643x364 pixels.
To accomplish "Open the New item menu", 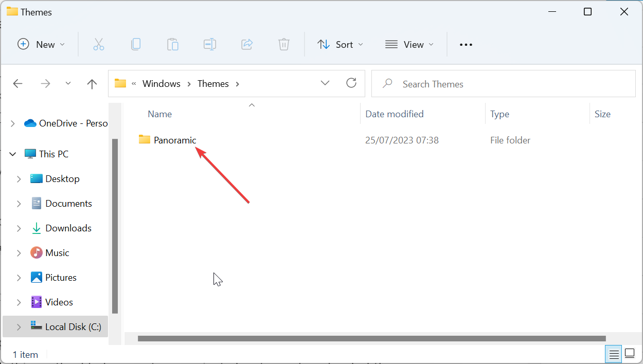I will [x=41, y=44].
